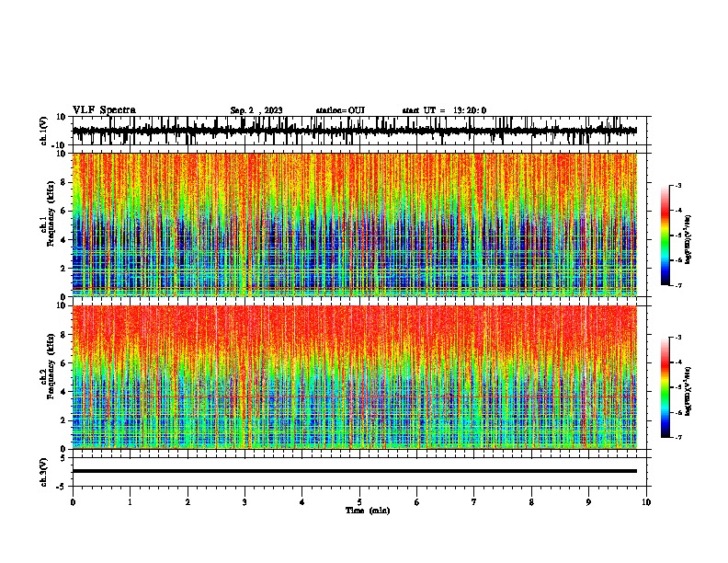Click the "6" kHz tick on ch.2 frequency axis
The width and height of the screenshot is (728, 563).
[x=65, y=363]
